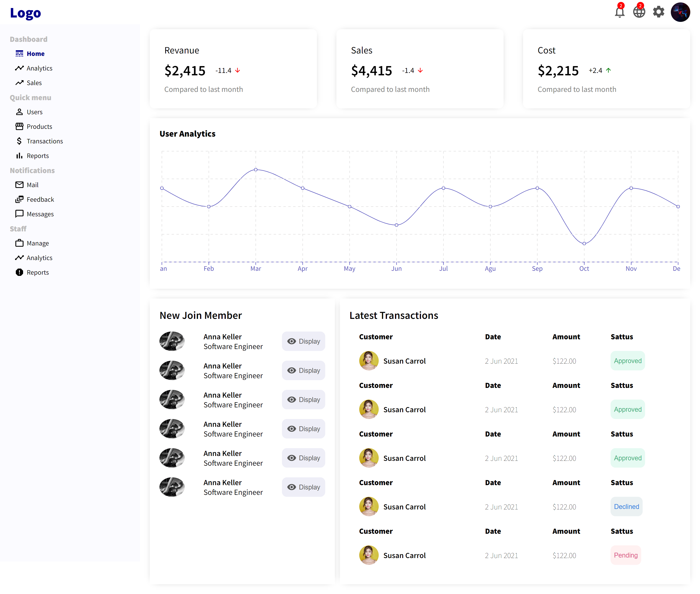Click the notification bell icon

pos(619,12)
